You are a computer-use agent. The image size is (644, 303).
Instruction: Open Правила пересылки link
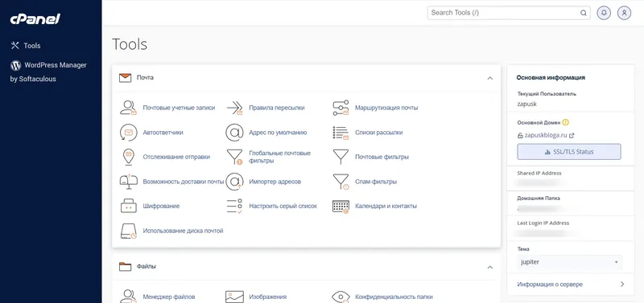[277, 108]
